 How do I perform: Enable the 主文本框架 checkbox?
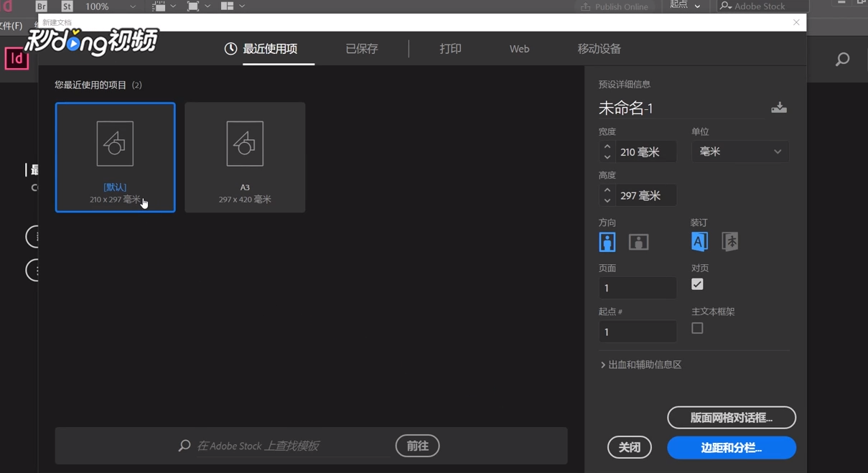point(696,327)
